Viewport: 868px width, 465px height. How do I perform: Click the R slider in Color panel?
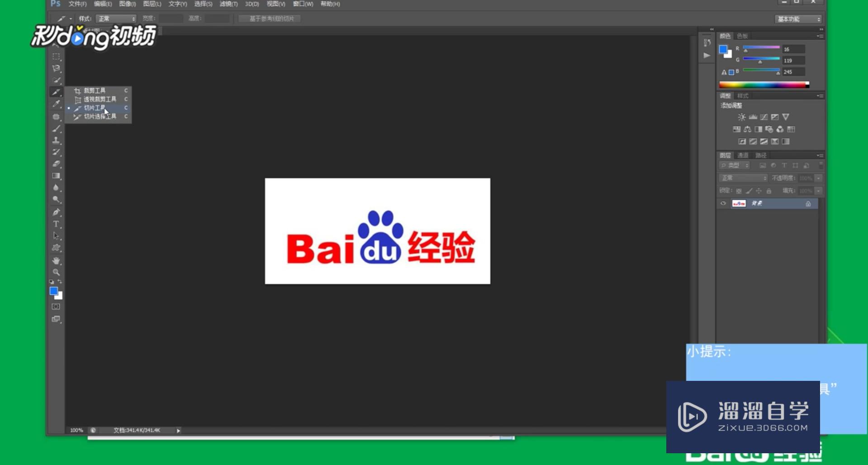pyautogui.click(x=761, y=47)
